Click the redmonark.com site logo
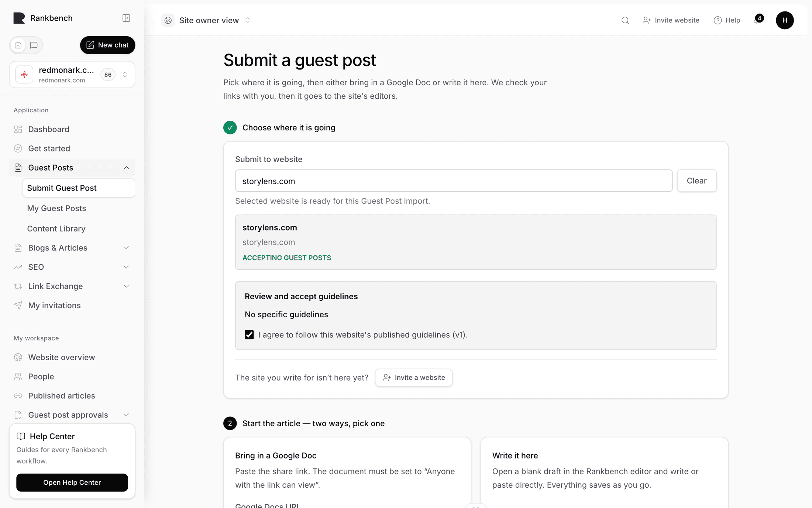 click(24, 75)
